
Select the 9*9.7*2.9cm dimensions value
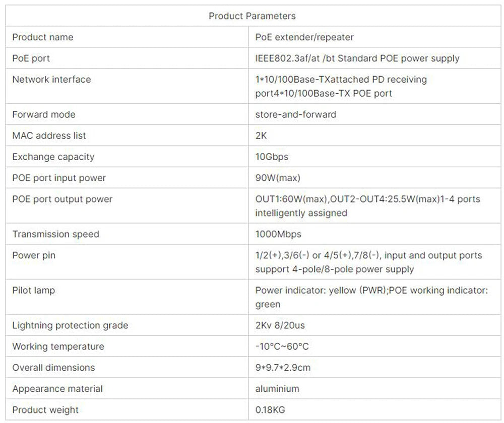283,368
